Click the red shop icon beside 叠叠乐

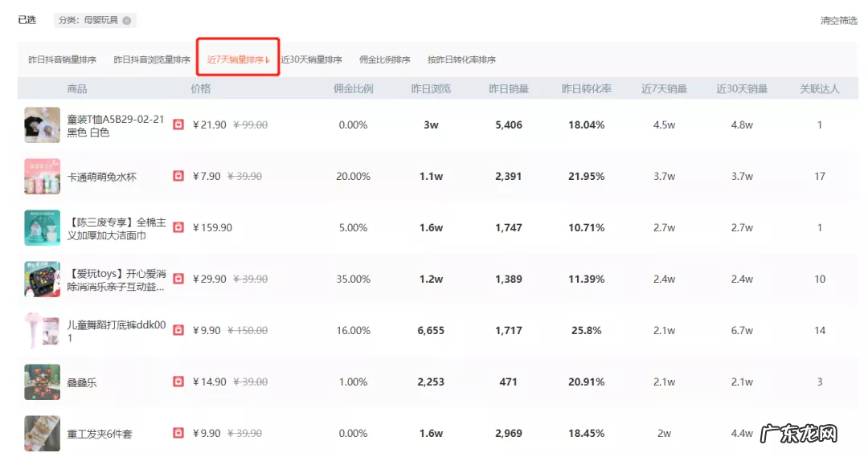tap(178, 382)
